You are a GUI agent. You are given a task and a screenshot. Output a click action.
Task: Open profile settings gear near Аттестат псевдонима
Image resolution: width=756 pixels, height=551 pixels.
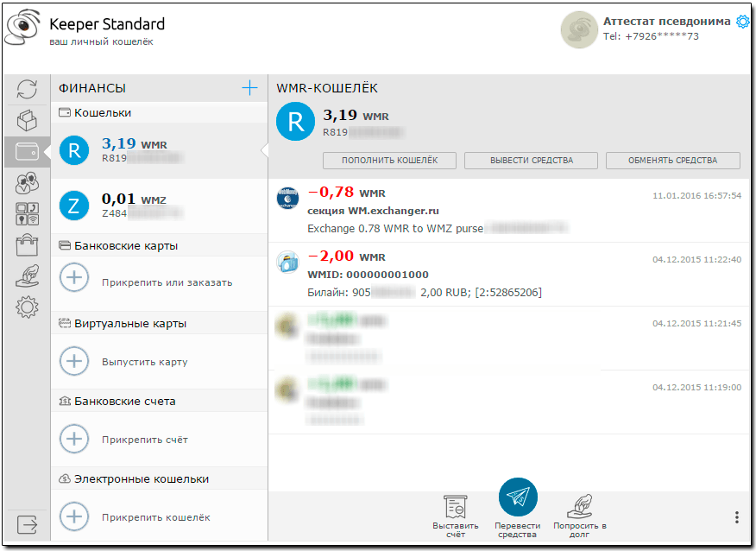click(742, 22)
